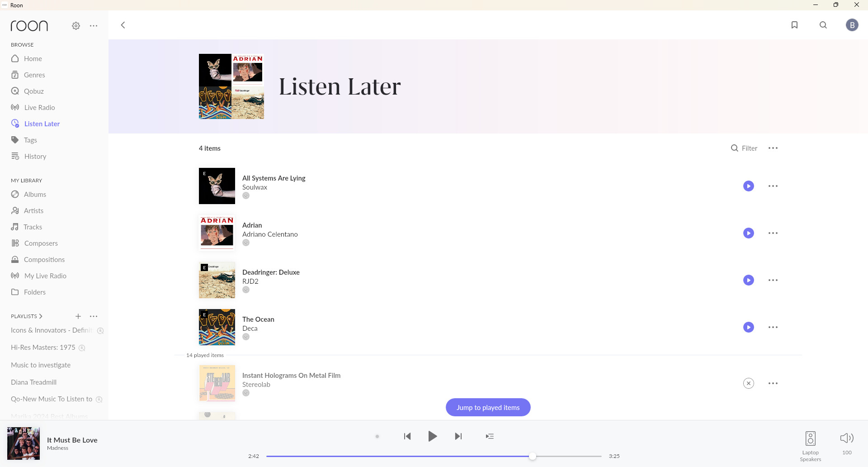The image size is (868, 467).
Task: Click the Adriano Celentano artist name
Action: [x=270, y=234]
